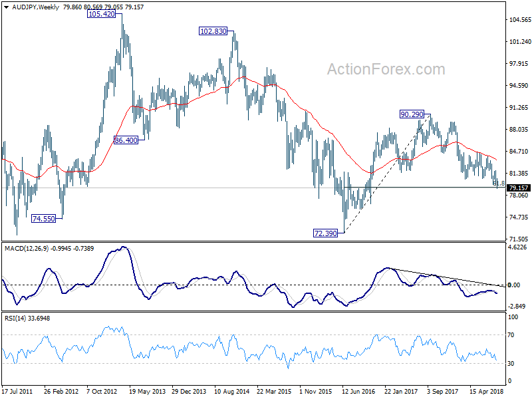The image size is (532, 399).
Task: Click the 94.590 price axis value
Action: point(520,86)
